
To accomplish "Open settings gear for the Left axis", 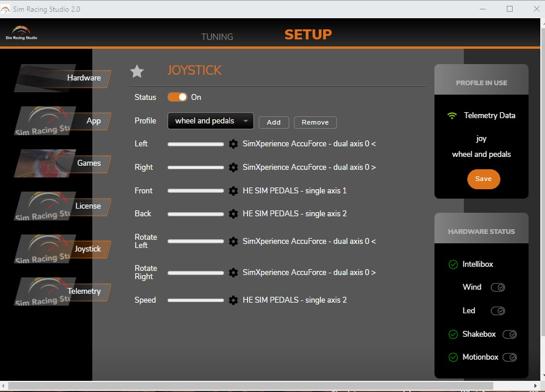I will tap(233, 143).
